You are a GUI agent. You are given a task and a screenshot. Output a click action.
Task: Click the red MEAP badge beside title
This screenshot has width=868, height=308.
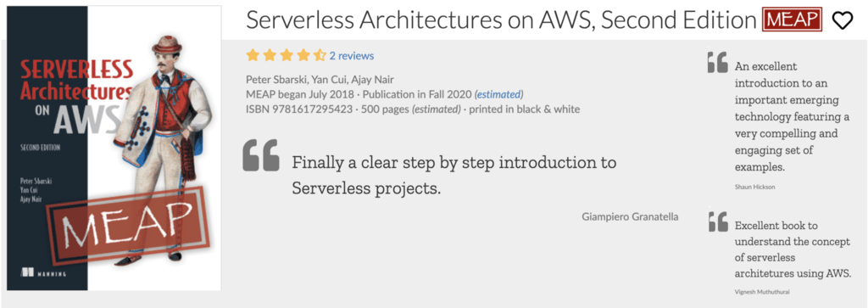click(793, 20)
